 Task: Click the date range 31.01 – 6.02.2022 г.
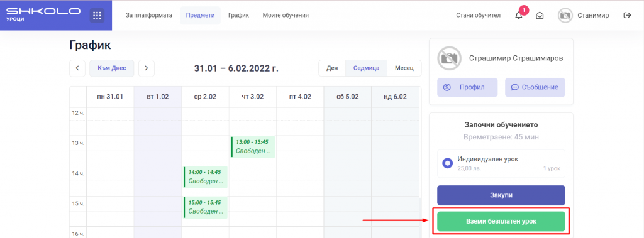pyautogui.click(x=236, y=68)
